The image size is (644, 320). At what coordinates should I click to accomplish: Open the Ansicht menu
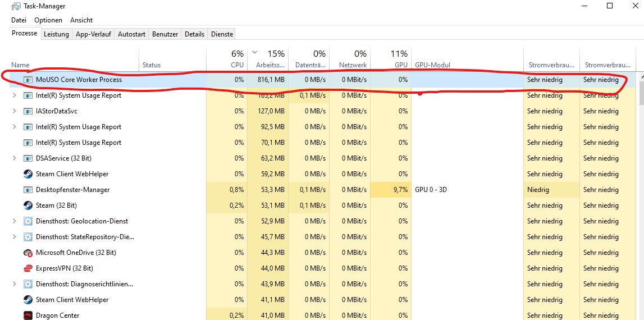tap(81, 20)
